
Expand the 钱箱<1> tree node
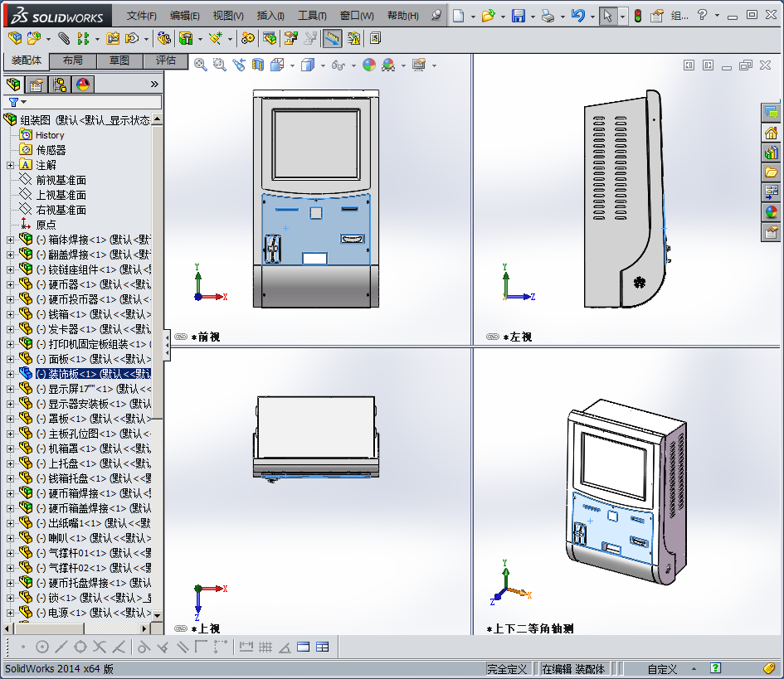(x=10, y=314)
